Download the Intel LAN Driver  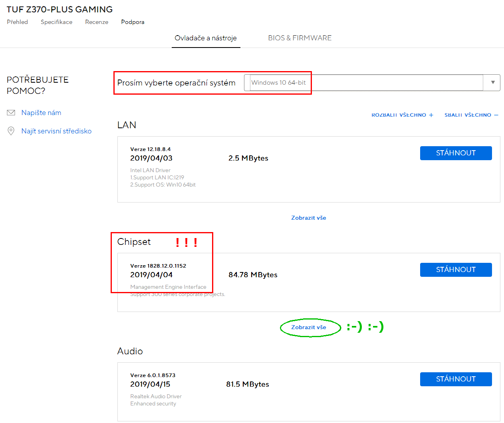[456, 153]
